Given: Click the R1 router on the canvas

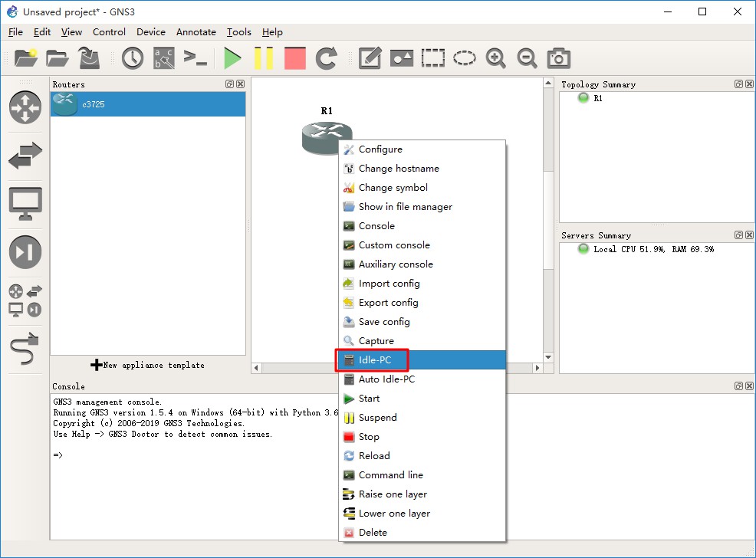Looking at the screenshot, I should [x=321, y=137].
